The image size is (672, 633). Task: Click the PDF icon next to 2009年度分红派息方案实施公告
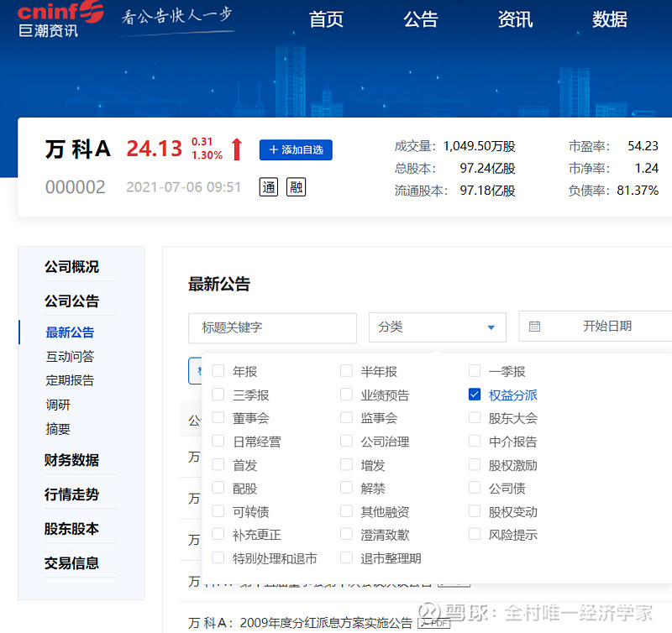pyautogui.click(x=434, y=622)
